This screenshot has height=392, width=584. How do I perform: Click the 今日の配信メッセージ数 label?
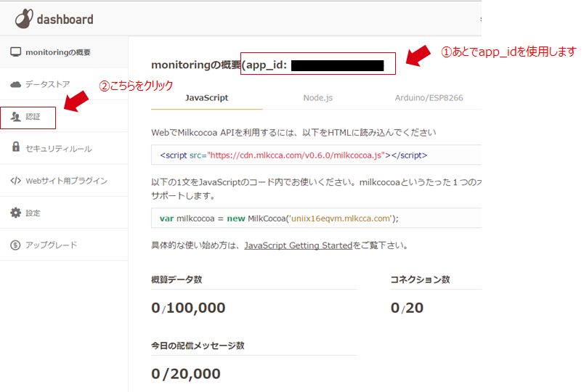click(x=198, y=346)
